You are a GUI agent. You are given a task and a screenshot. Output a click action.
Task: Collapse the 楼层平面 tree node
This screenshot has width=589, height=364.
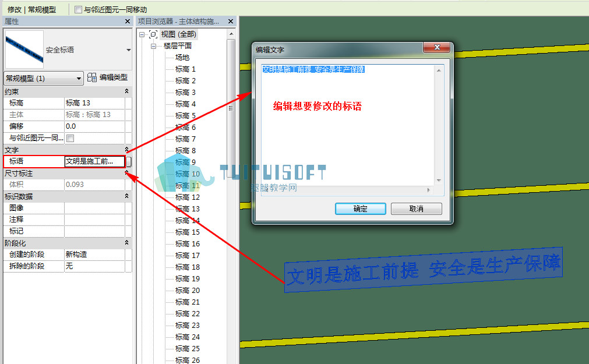[153, 46]
